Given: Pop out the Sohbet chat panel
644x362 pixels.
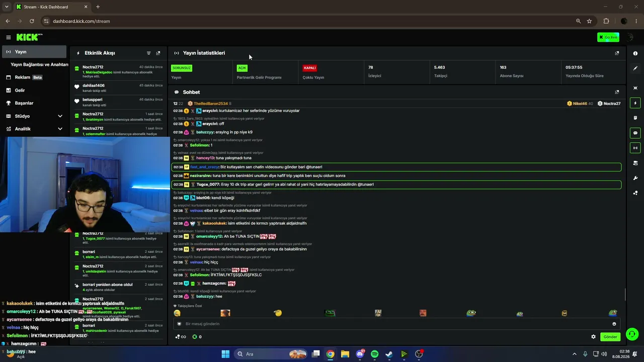Looking at the screenshot, I should coord(617,92).
